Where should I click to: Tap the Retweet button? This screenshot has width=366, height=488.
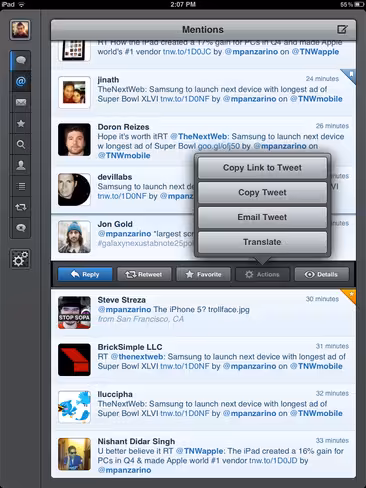click(x=144, y=274)
